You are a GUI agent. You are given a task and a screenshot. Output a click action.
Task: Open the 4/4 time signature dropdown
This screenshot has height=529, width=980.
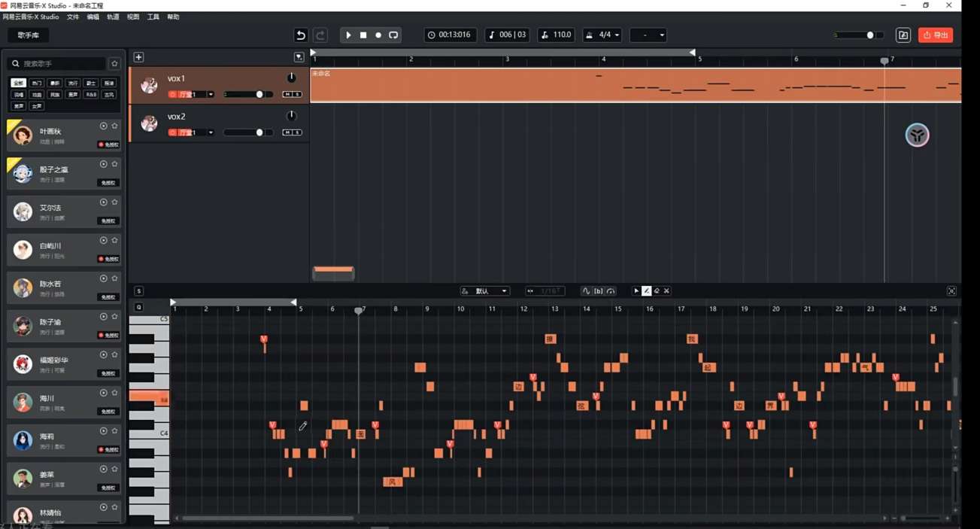coord(602,35)
